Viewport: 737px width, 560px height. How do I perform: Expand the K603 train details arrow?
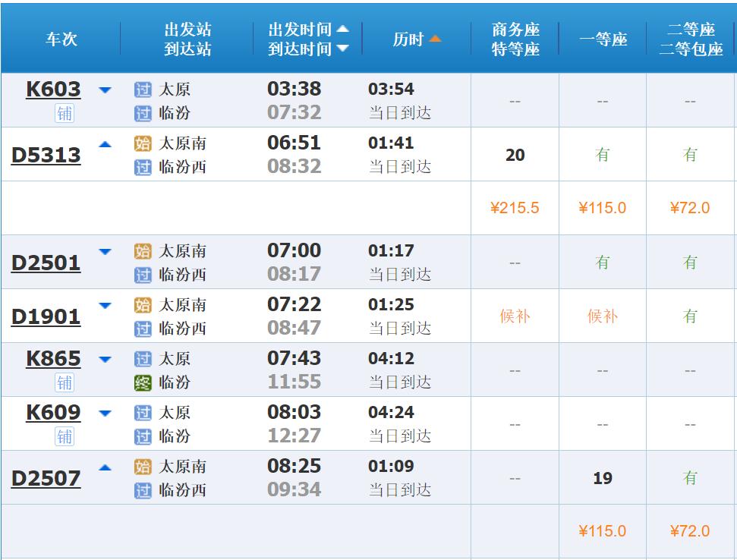pos(106,90)
